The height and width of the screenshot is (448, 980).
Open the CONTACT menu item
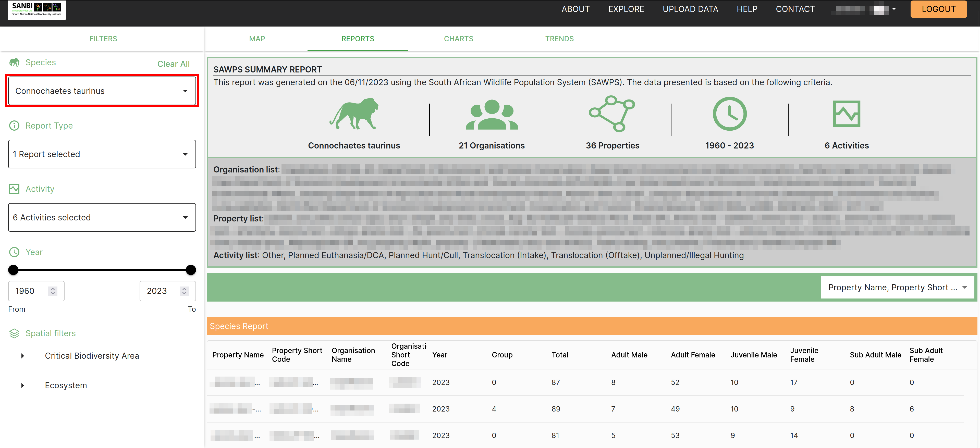click(x=795, y=9)
